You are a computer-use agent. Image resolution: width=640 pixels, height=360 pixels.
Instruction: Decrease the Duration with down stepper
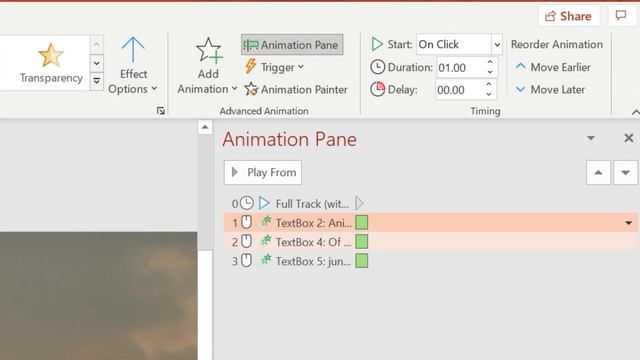(x=490, y=72)
